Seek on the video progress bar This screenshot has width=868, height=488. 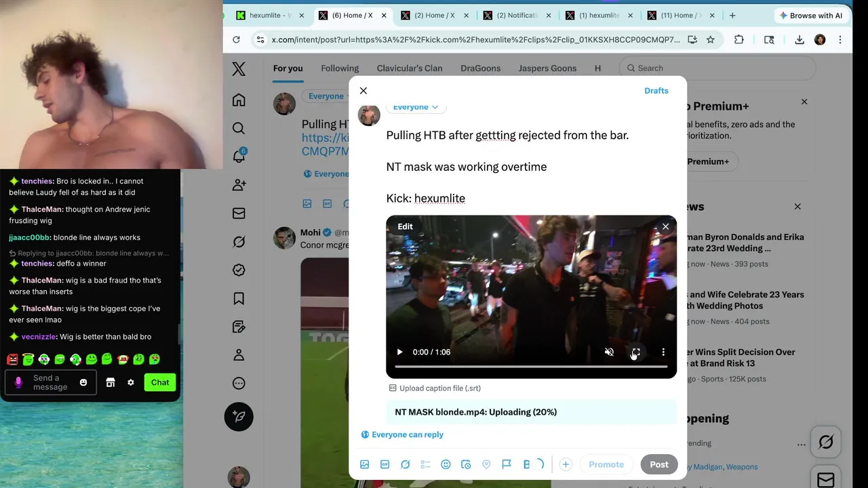tap(531, 367)
